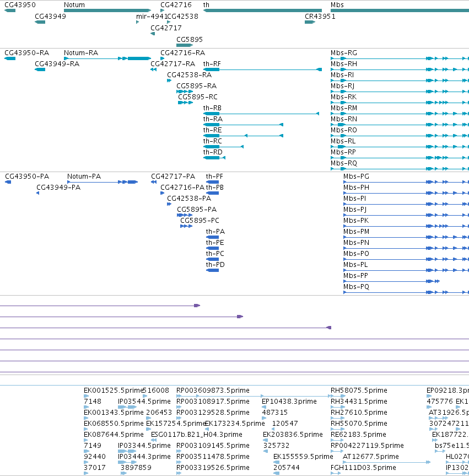Click the CG42716 gene label
Viewport: 469px width, 476px height.
pos(176,5)
